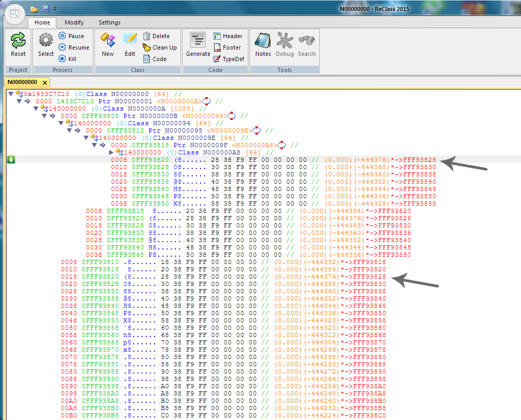Switch to the Modify ribbon tab
The image size is (521, 420).
tap(74, 22)
